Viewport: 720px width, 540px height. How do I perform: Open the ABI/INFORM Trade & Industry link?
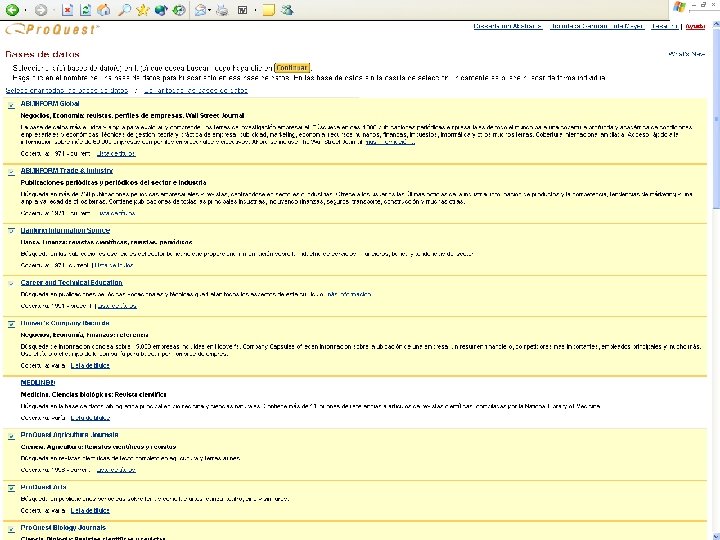[67, 171]
